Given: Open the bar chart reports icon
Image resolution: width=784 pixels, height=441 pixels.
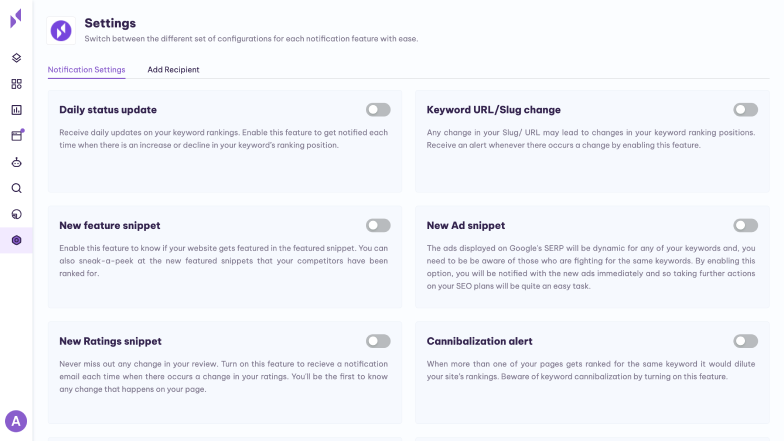Looking at the screenshot, I should 16,110.
